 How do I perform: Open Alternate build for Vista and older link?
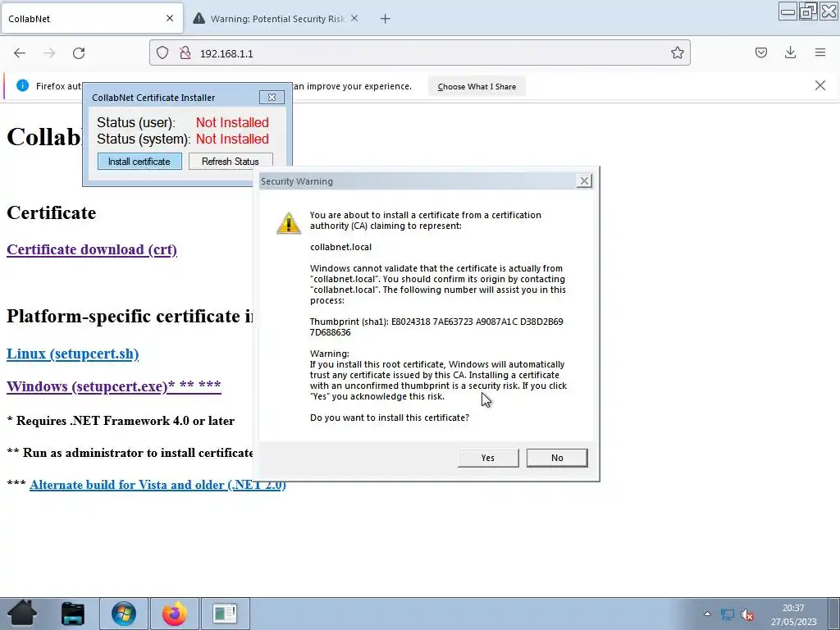point(157,485)
